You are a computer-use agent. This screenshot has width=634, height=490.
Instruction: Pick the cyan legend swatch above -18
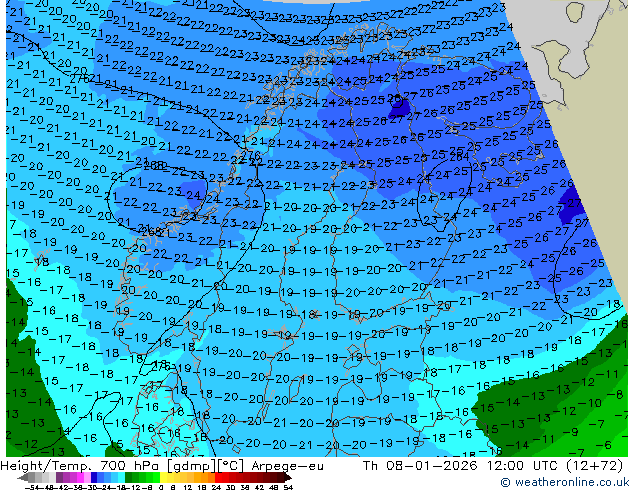pyautogui.click(x=121, y=477)
